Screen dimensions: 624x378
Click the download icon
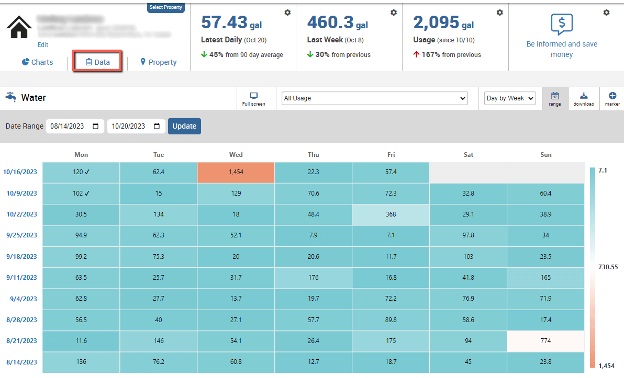pyautogui.click(x=584, y=99)
